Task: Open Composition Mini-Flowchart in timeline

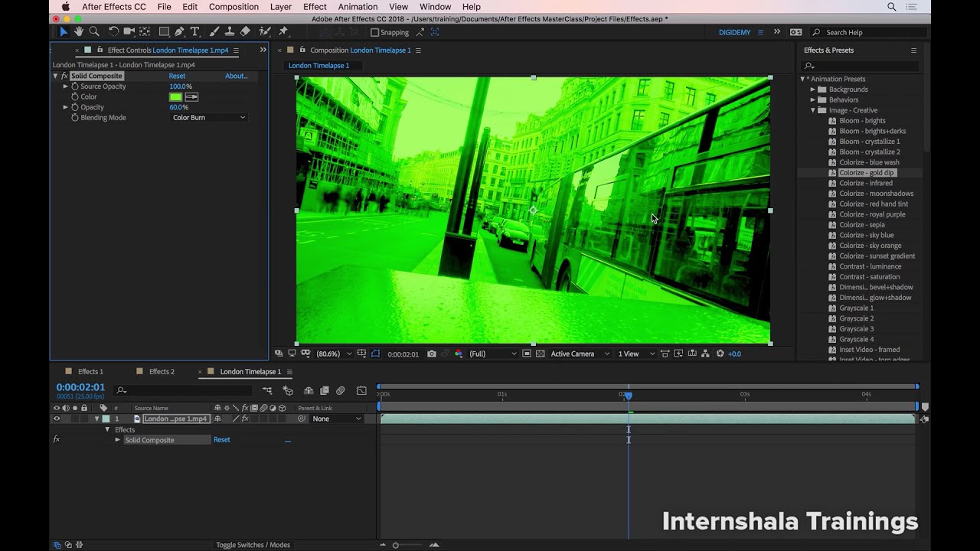Action: tap(267, 390)
